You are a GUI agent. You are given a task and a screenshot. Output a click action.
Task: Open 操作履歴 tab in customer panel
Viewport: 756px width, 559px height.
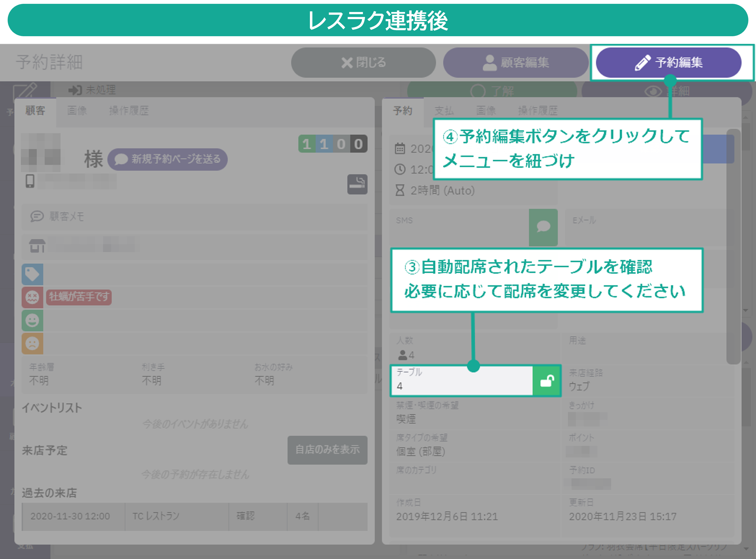point(129,111)
